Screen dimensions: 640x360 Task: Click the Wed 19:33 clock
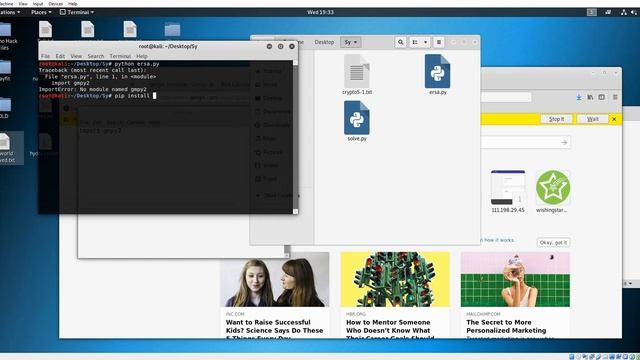(x=320, y=12)
